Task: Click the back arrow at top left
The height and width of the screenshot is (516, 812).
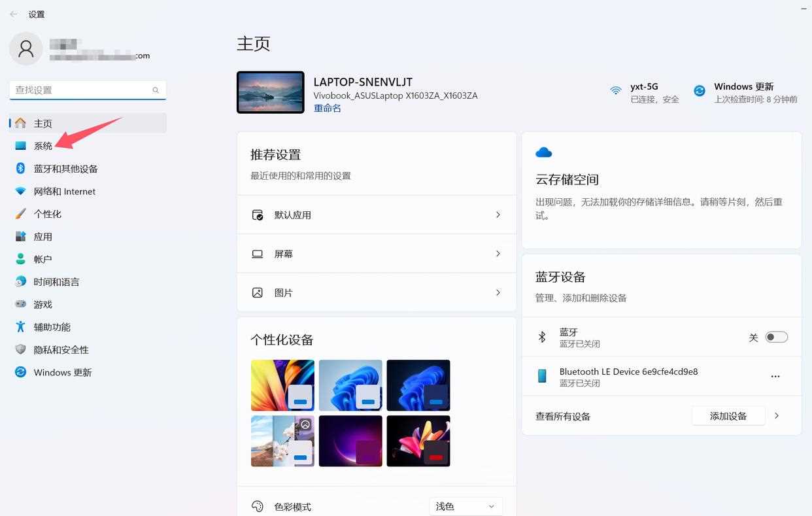Action: (13, 13)
